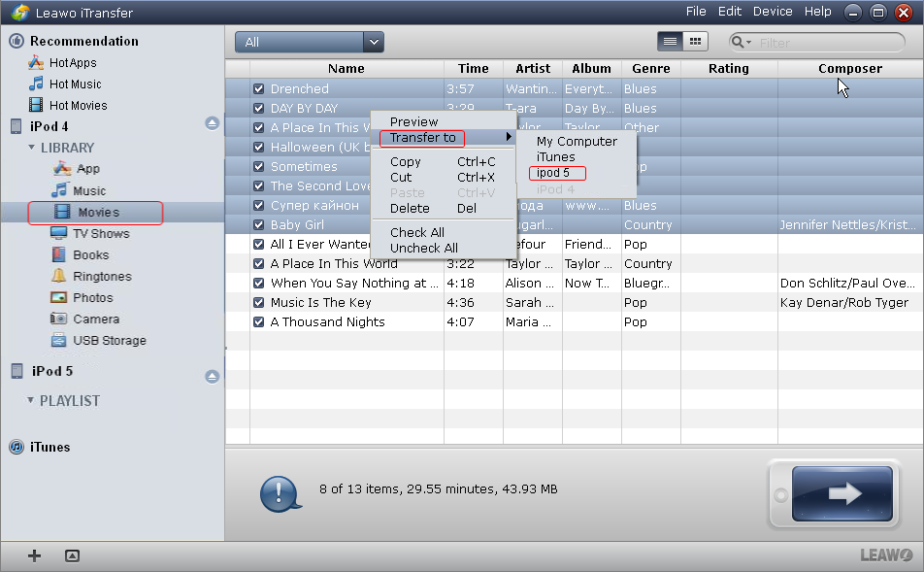The width and height of the screenshot is (924, 572).
Task: Open the Camera library
Action: (x=84, y=319)
